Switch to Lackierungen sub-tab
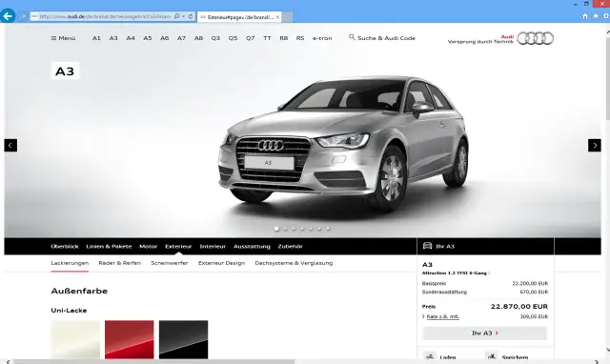This screenshot has width=610, height=364. click(70, 263)
